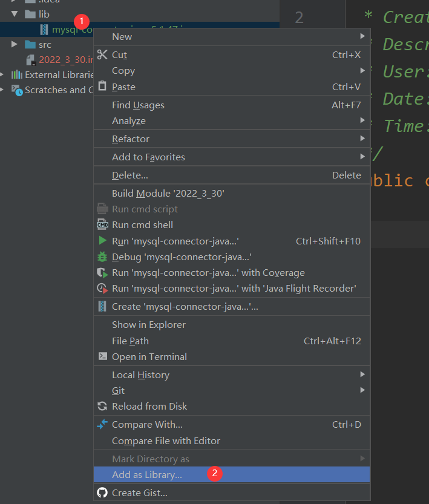Click the lib folder icon
This screenshot has width=429, height=504.
click(30, 14)
